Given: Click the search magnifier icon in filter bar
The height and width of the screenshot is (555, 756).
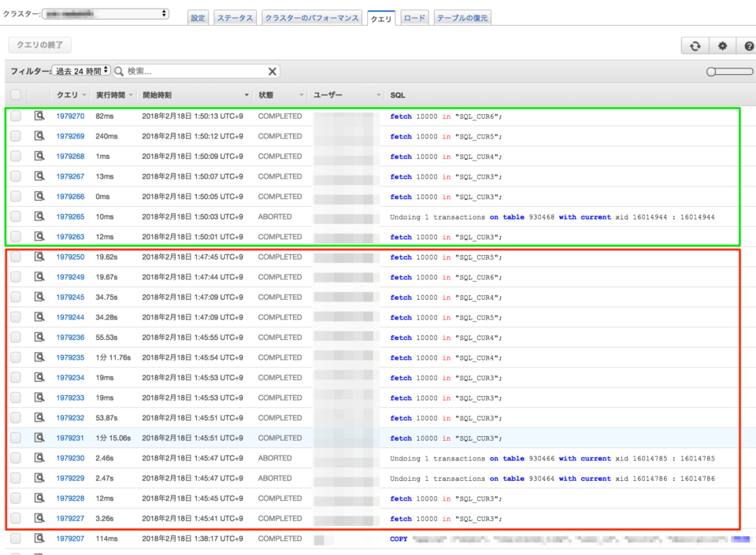Looking at the screenshot, I should click(x=119, y=72).
